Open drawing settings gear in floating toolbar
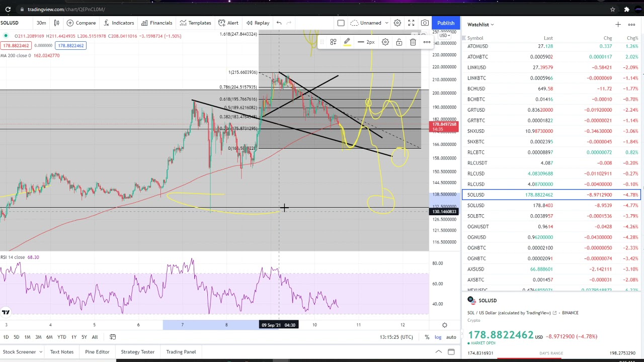The height and width of the screenshot is (362, 644). coord(385,42)
